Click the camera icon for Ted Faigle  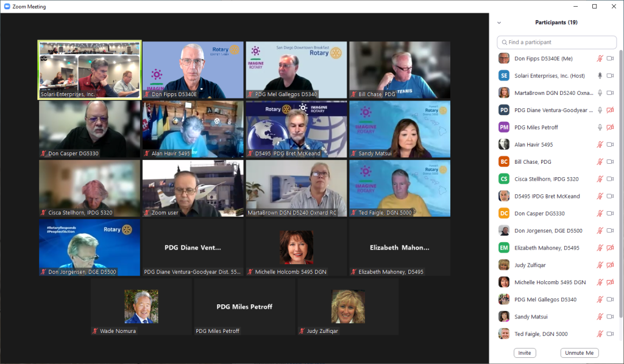pyautogui.click(x=610, y=334)
